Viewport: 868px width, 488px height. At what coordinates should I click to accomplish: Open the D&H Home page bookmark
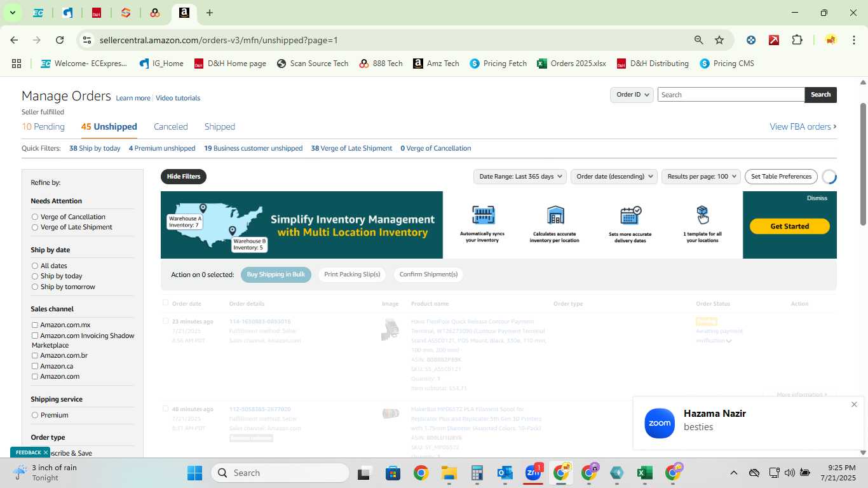tap(230, 64)
